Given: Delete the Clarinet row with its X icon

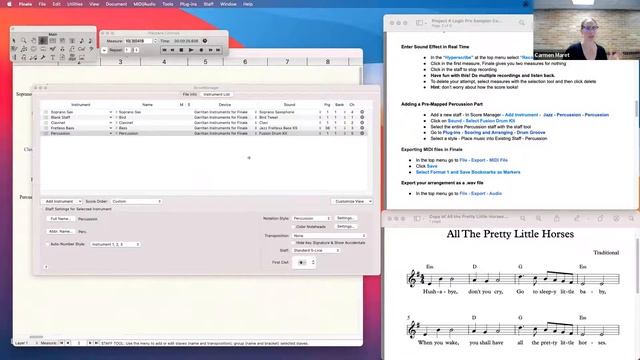Looking at the screenshot, I should (362, 122).
